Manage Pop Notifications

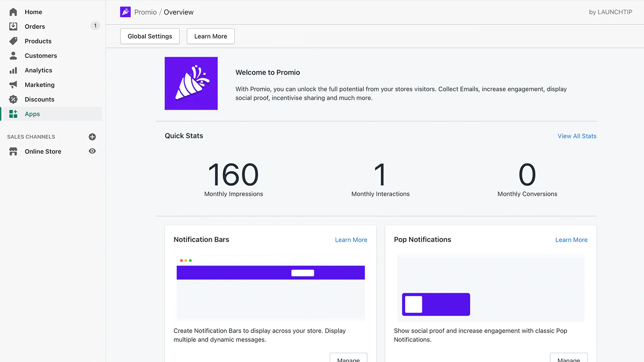[x=569, y=358]
